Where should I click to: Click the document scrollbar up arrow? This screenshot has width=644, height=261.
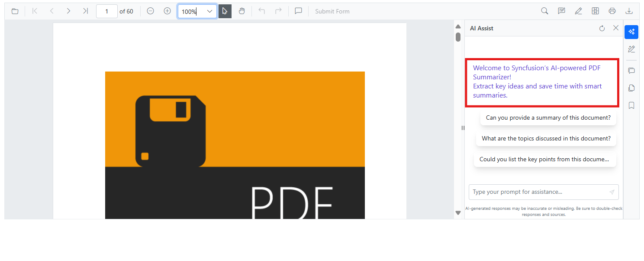[x=458, y=26]
